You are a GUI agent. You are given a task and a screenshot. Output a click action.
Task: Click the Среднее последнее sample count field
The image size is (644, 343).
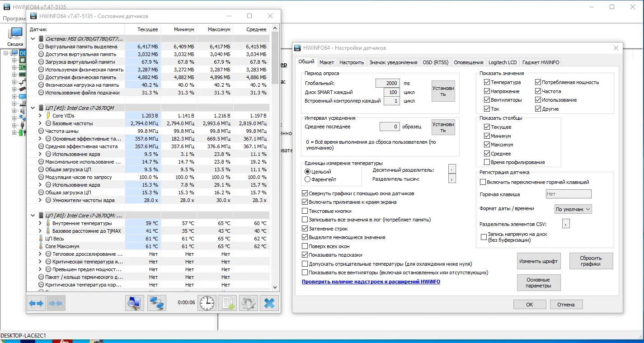click(390, 127)
